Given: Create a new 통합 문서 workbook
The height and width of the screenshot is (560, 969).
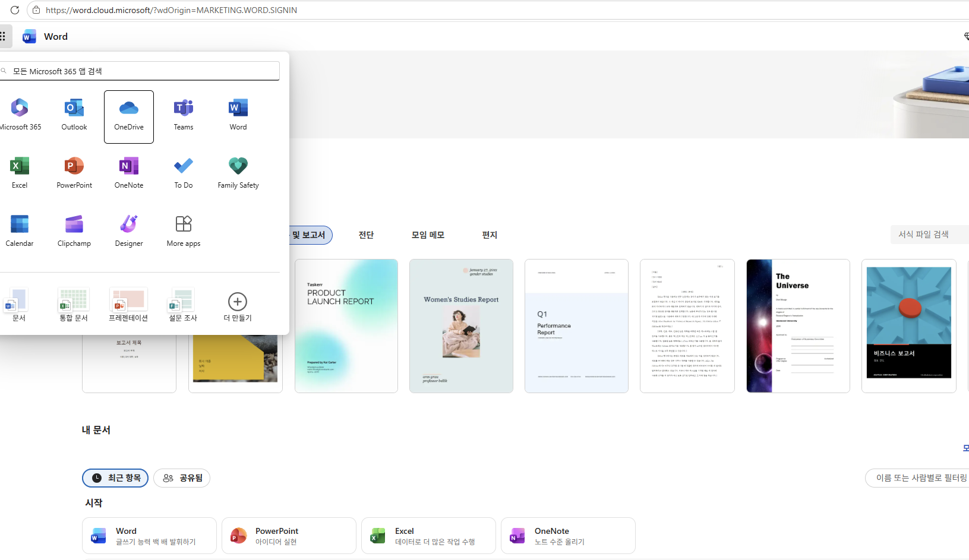Looking at the screenshot, I should point(74,305).
